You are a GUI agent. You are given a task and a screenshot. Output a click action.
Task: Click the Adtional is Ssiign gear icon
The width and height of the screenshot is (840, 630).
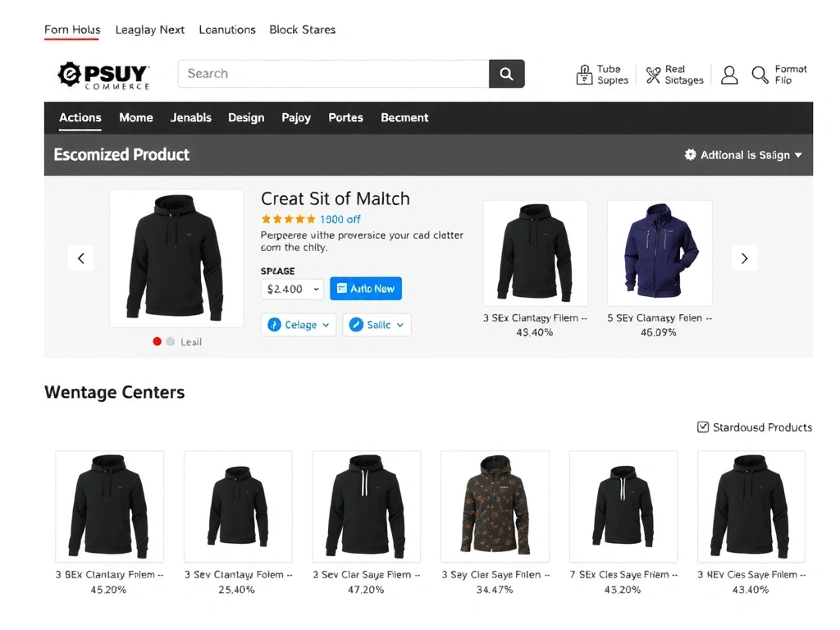click(690, 154)
